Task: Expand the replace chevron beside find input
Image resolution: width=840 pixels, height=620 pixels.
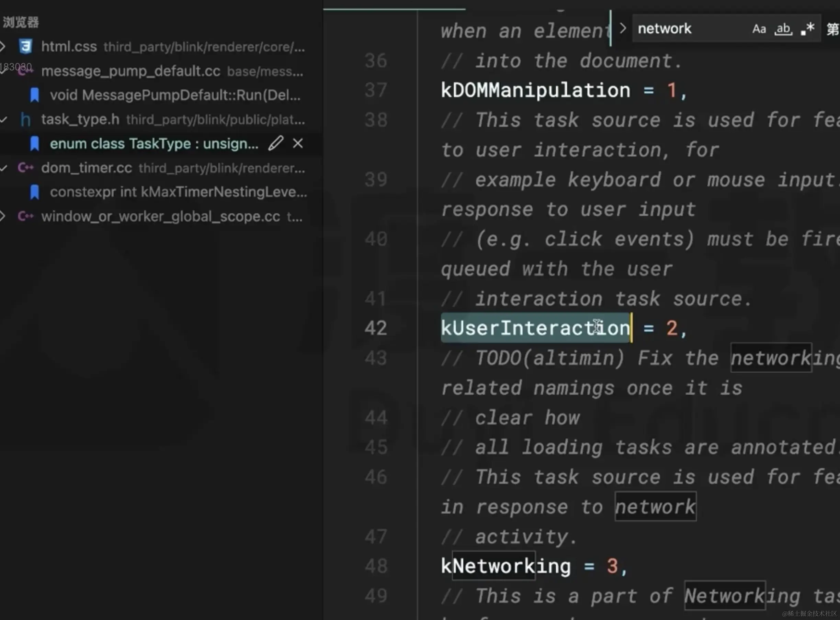Action: [623, 29]
